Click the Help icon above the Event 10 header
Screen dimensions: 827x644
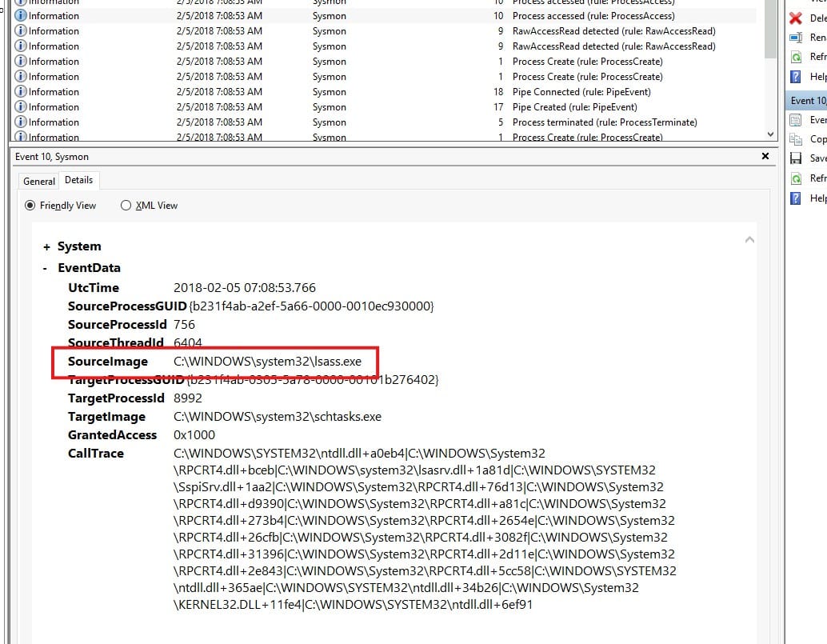coord(795,77)
